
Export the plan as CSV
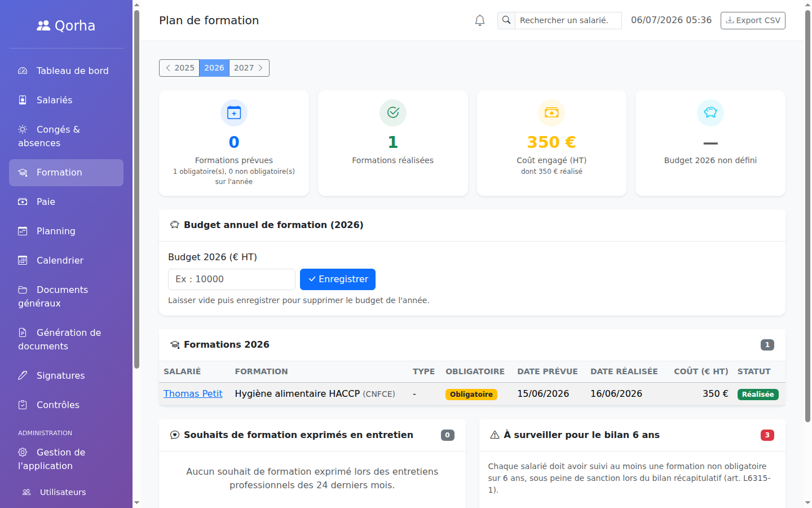753,20
